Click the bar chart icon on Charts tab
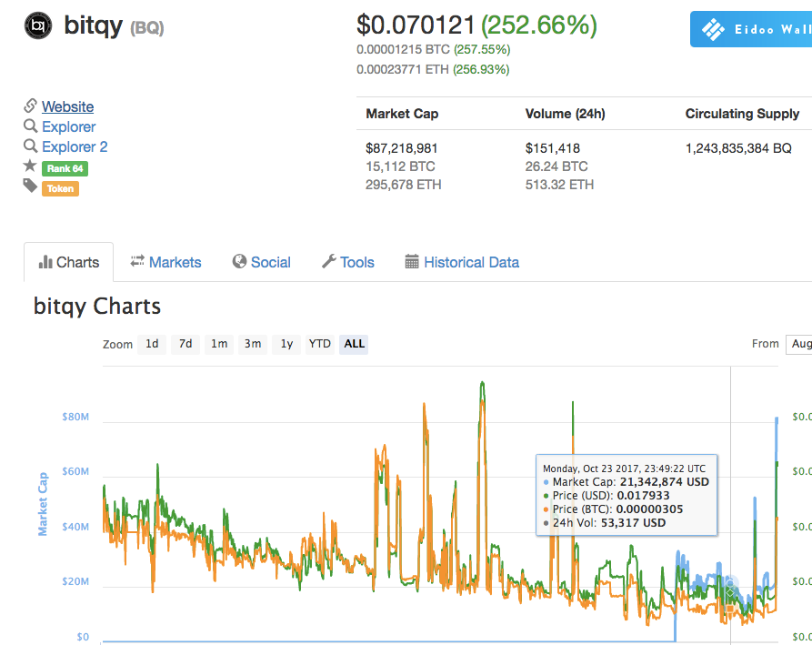Screen dimensions: 812x645 [45, 262]
